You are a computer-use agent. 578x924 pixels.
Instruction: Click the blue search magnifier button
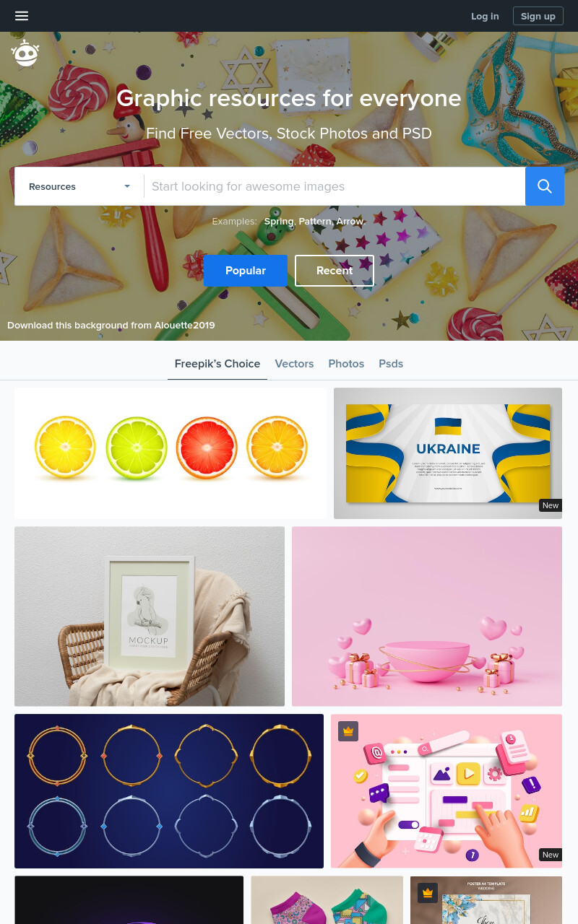tap(545, 186)
